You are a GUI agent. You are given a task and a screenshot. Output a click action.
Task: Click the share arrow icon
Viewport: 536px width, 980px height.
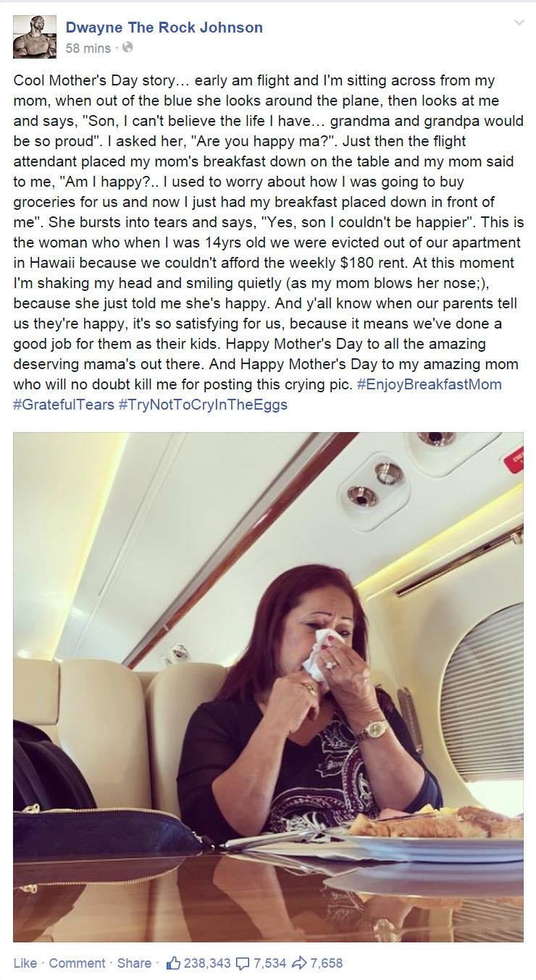tap(299, 963)
